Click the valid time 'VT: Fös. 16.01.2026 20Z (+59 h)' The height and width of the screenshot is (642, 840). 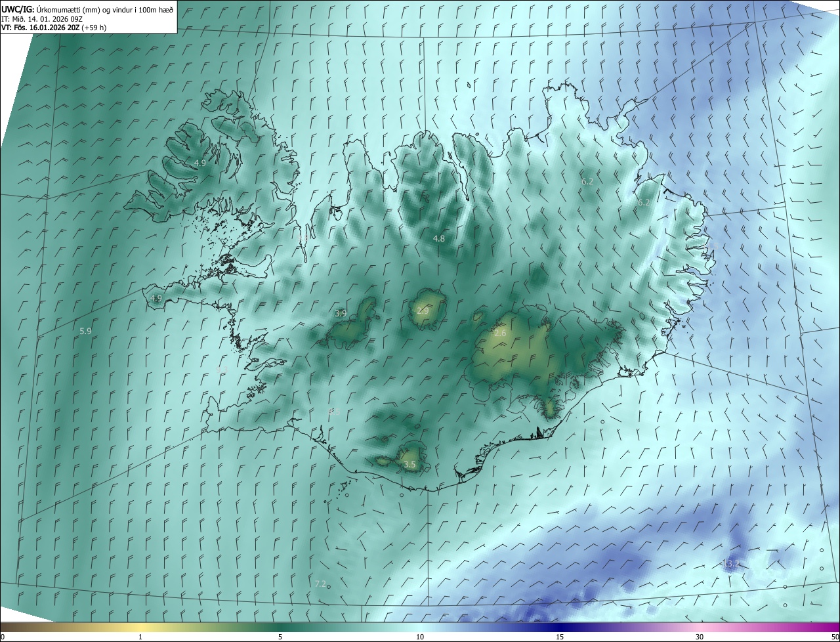[x=54, y=28]
